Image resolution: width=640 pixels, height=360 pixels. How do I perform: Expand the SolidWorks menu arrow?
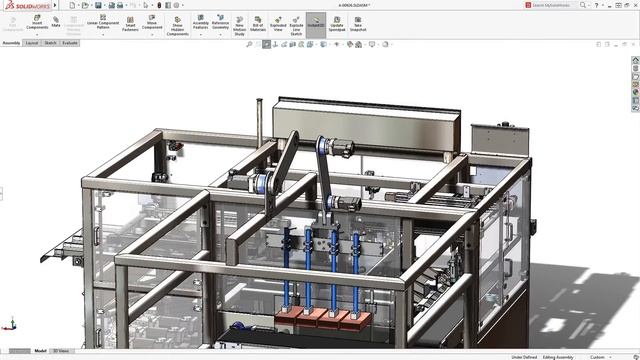(x=55, y=5)
